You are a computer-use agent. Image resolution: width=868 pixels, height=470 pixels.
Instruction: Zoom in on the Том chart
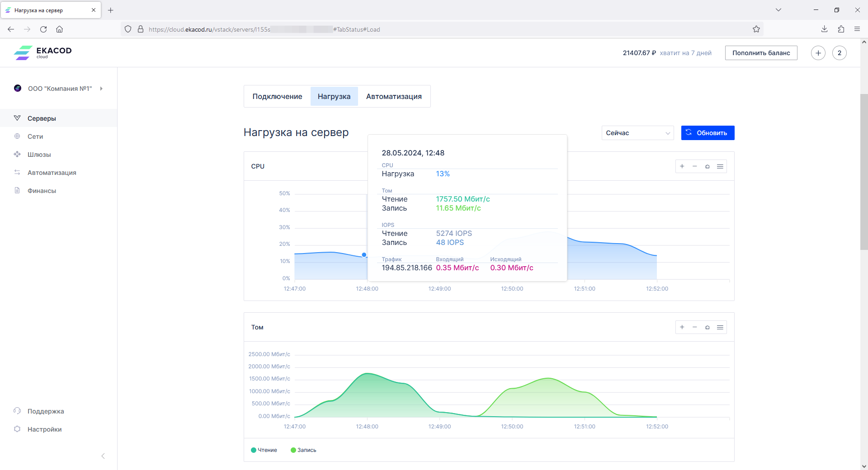tap(682, 327)
